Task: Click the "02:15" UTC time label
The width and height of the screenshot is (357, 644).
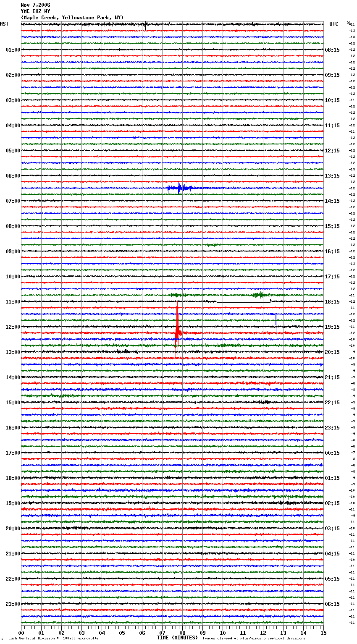Action: tap(332, 503)
